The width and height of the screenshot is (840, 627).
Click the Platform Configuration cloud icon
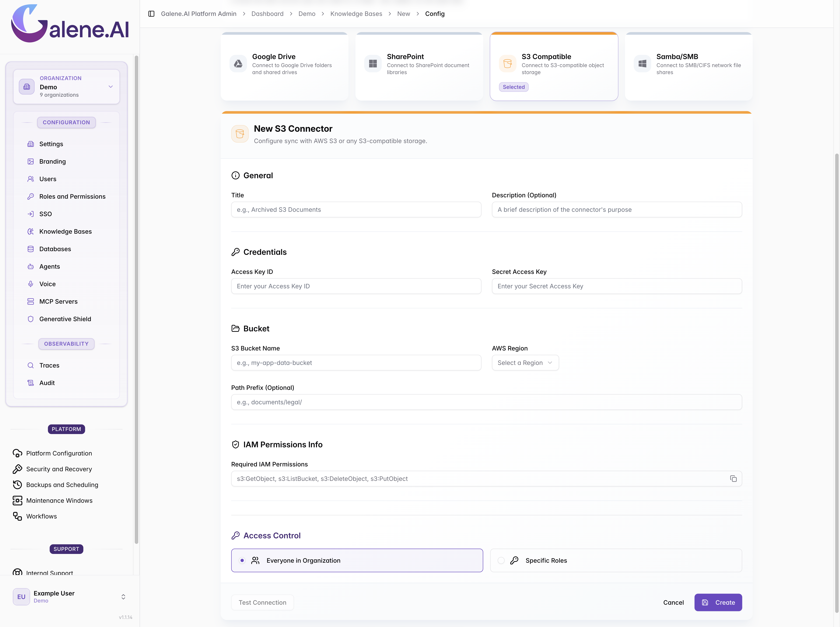17,453
